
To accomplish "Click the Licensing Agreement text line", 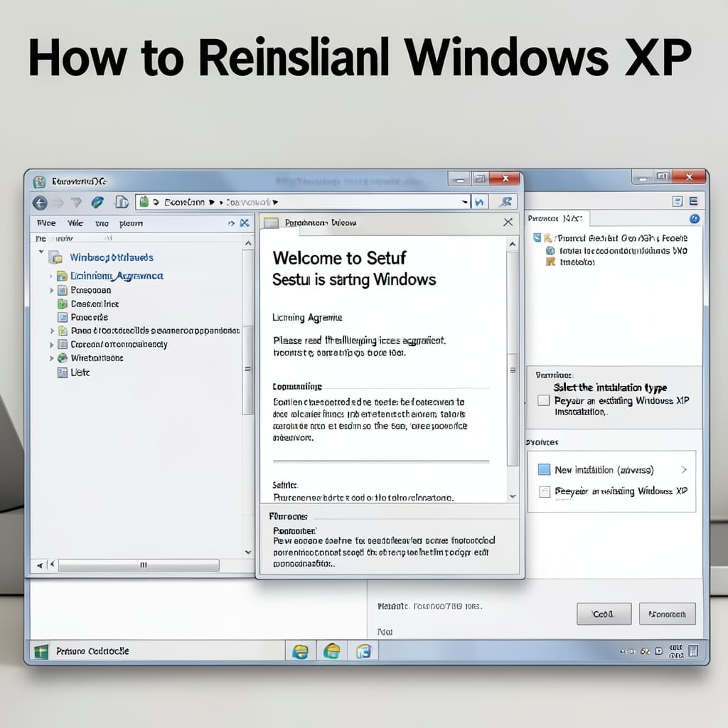I will [307, 318].
